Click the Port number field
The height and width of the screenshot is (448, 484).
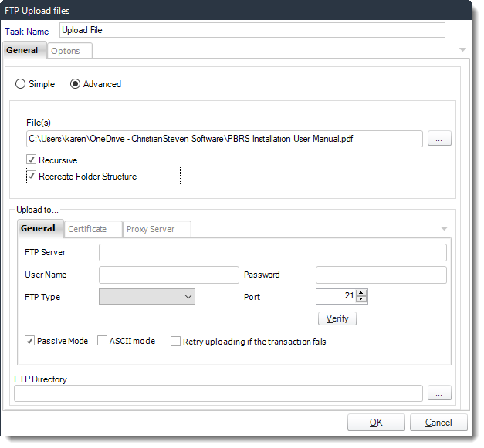336,296
